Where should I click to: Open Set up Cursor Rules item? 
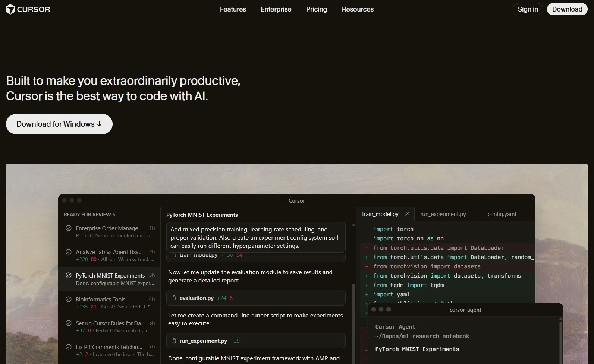[109, 327]
